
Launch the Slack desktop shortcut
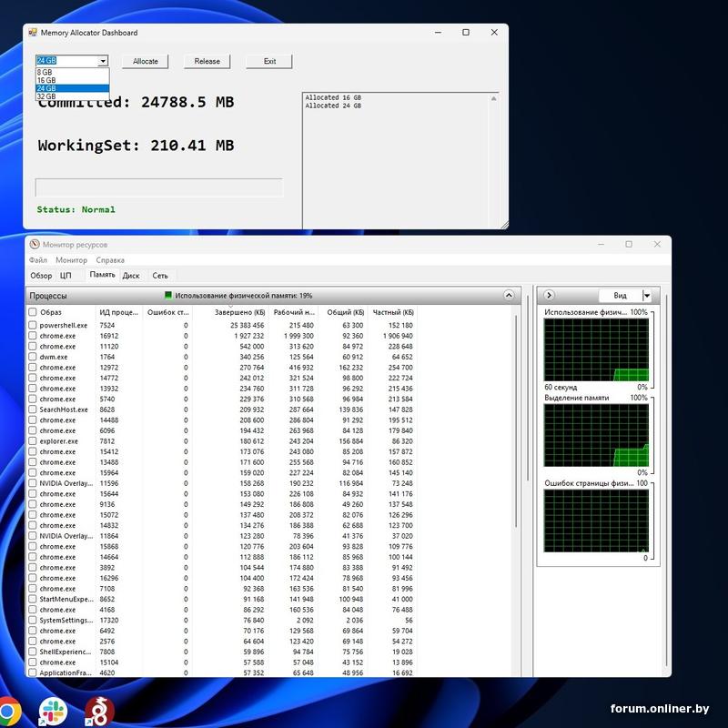(53, 711)
